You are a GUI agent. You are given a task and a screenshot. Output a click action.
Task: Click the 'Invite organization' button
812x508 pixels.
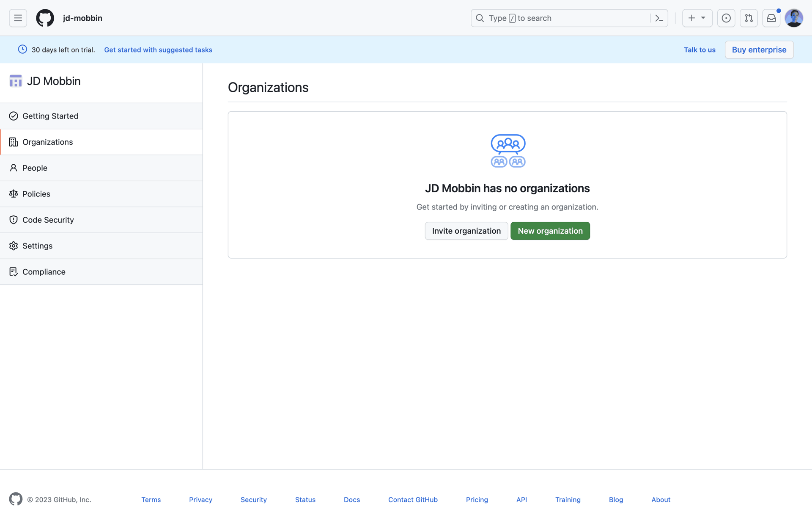[466, 231]
